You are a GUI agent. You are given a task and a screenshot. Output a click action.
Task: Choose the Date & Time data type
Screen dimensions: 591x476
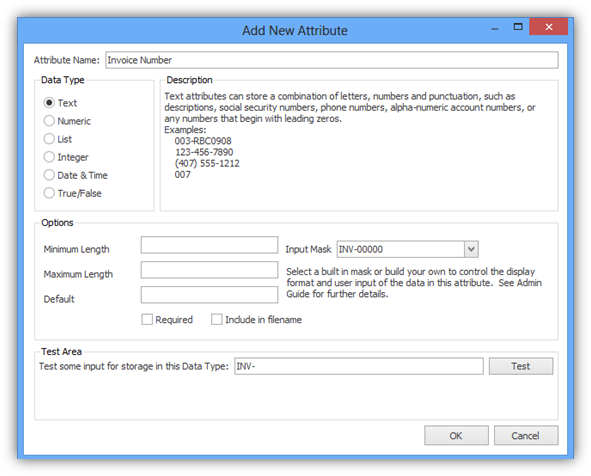(x=49, y=175)
